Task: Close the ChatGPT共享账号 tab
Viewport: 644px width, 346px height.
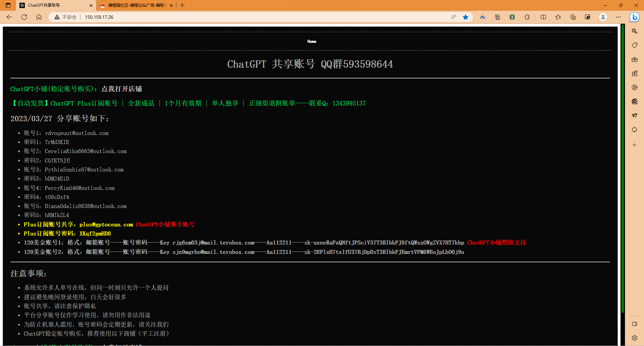Action: pos(91,5)
